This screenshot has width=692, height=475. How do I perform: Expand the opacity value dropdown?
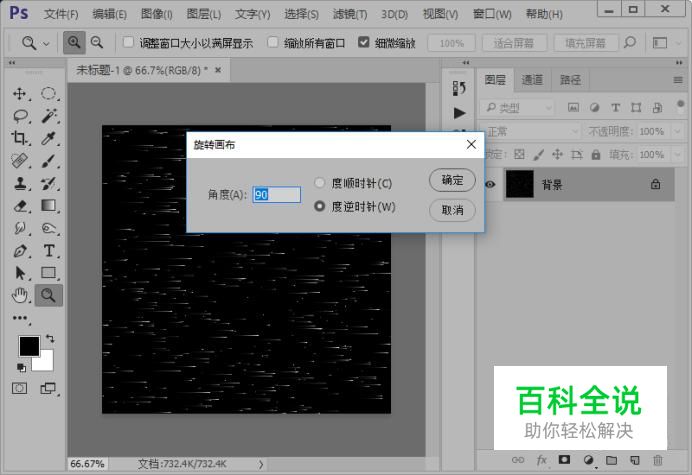pyautogui.click(x=678, y=132)
